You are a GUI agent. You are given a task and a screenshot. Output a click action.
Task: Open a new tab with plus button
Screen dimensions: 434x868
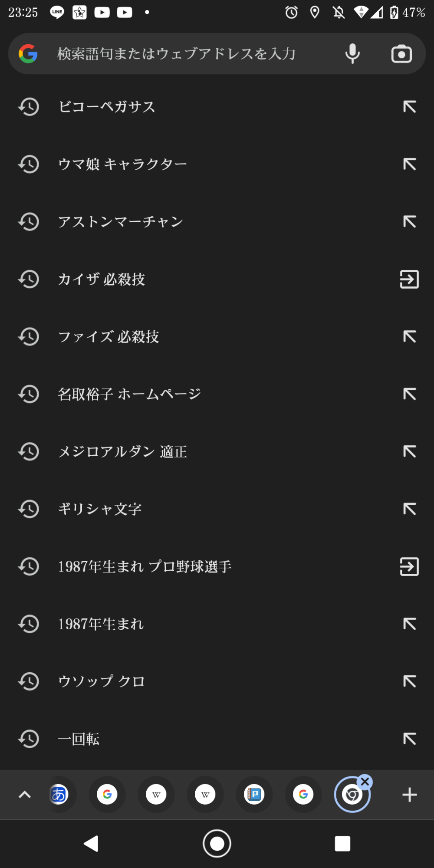coord(409,795)
